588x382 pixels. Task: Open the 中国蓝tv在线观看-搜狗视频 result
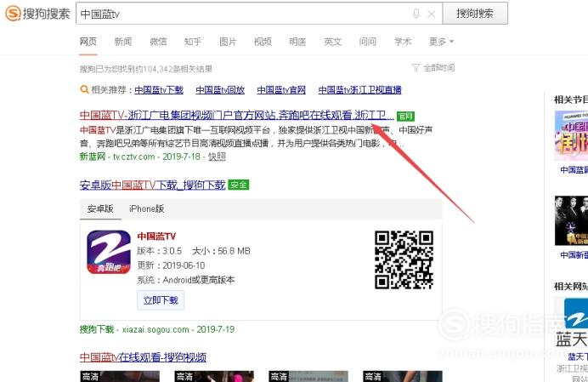click(x=143, y=356)
